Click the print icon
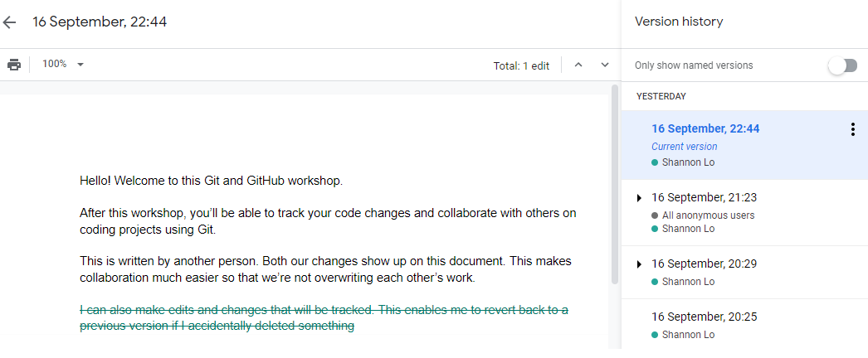This screenshot has height=358, width=868. coord(14,65)
